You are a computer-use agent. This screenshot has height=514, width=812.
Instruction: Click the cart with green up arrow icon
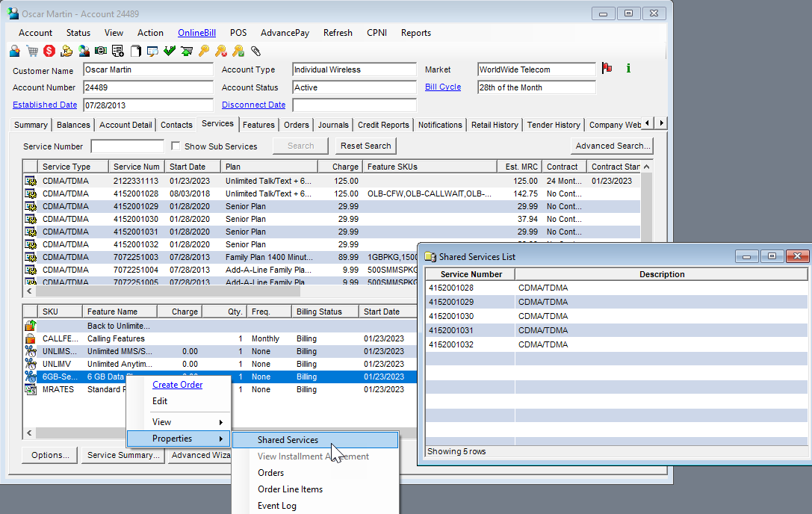click(x=187, y=50)
